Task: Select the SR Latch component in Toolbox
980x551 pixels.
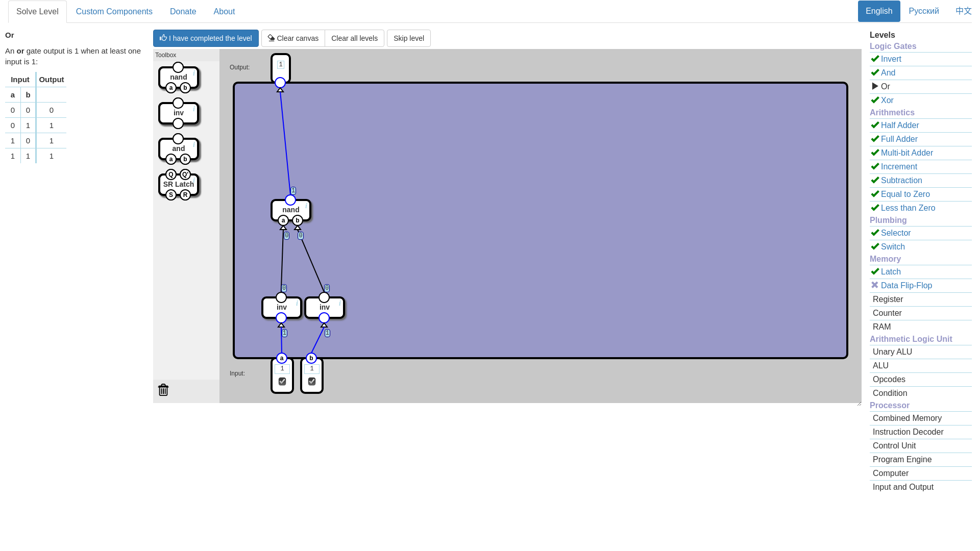Action: coord(179,184)
